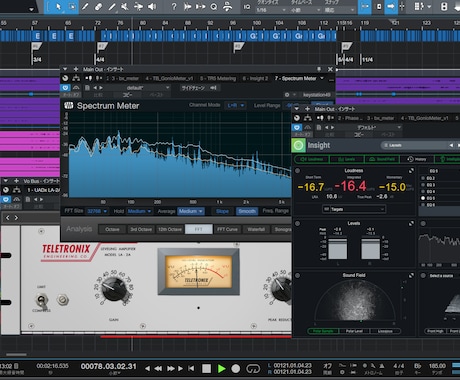The height and width of the screenshot is (380, 460).
Task: Select the Octave analysis mode
Action: [112, 229]
